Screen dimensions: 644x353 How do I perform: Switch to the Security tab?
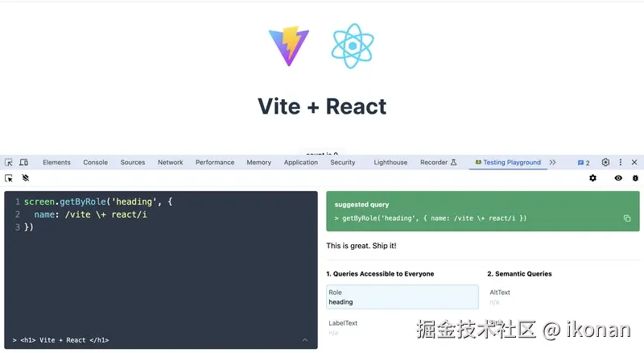(343, 163)
